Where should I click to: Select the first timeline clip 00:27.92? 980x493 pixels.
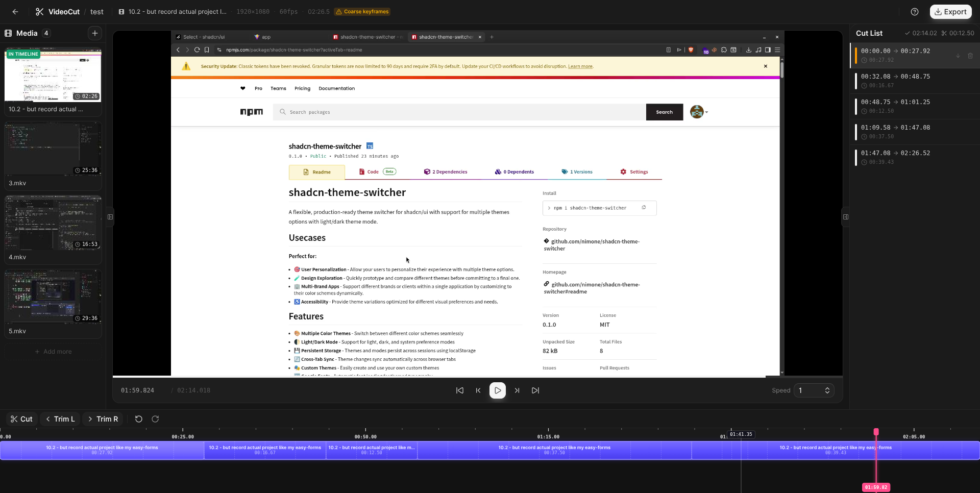102,450
